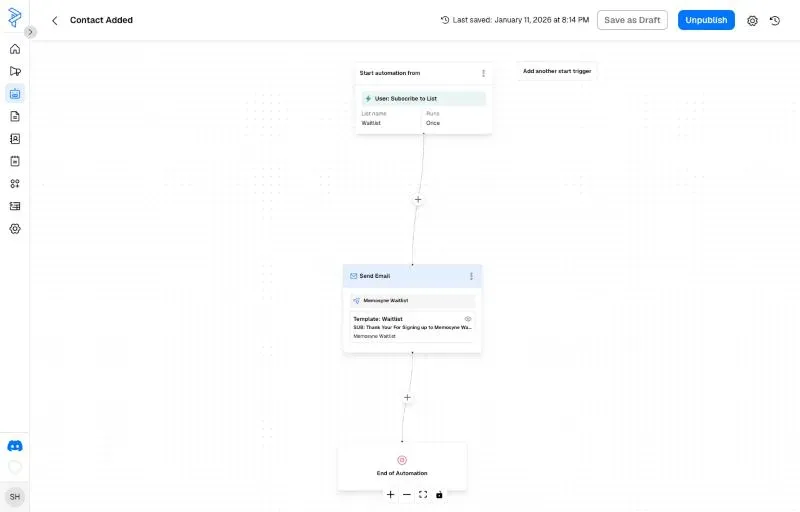Image resolution: width=800 pixels, height=512 pixels.
Task: Click the Memosyne Waitlist sender row
Action: tap(412, 300)
